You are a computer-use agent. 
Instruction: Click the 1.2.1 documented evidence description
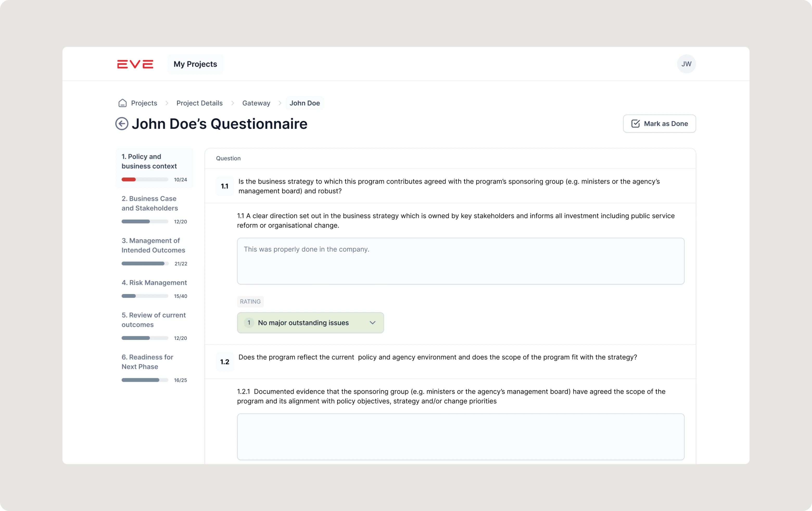click(451, 396)
